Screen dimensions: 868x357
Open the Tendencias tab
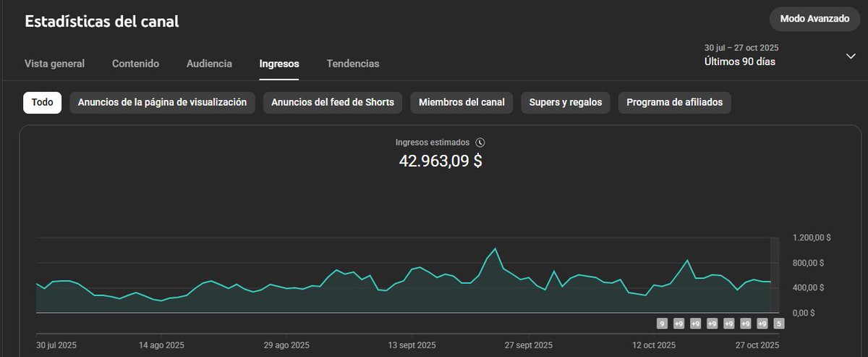point(353,64)
